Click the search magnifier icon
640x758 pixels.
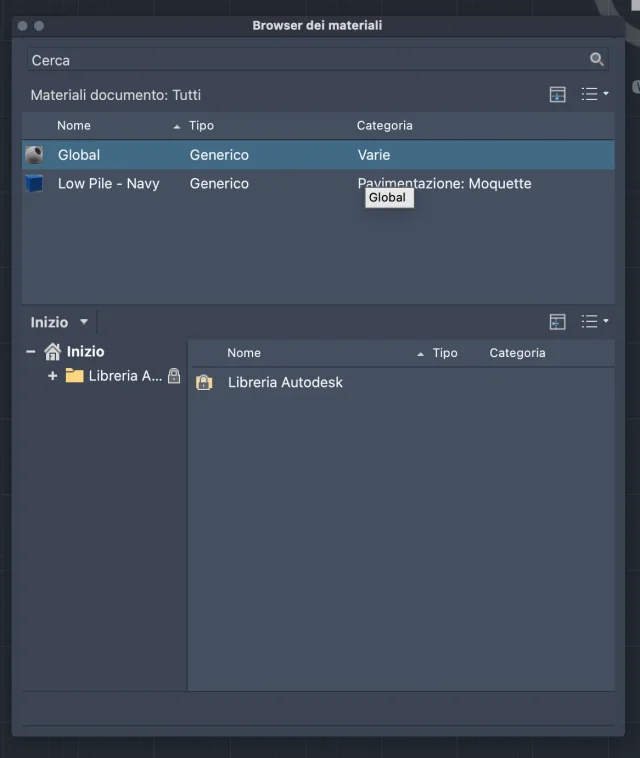[597, 60]
